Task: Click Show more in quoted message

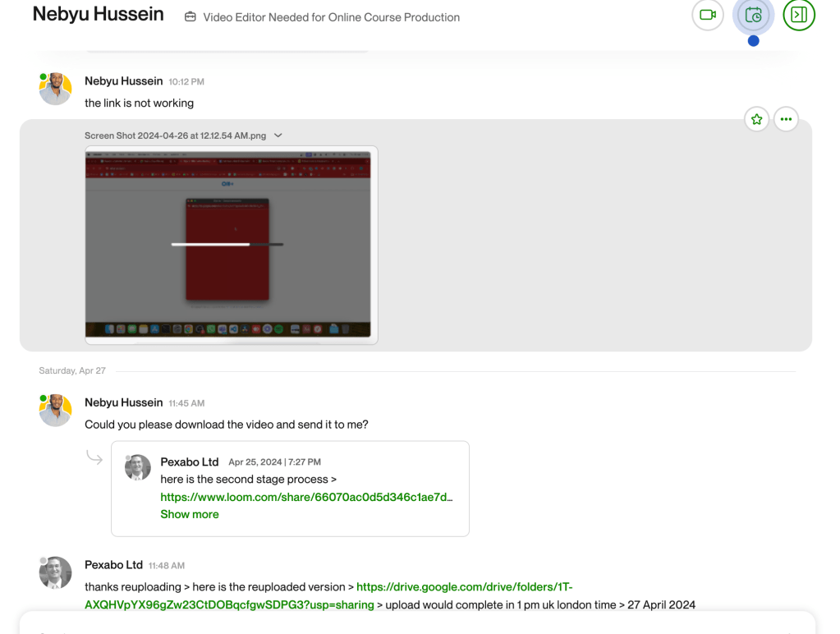Action: (190, 514)
